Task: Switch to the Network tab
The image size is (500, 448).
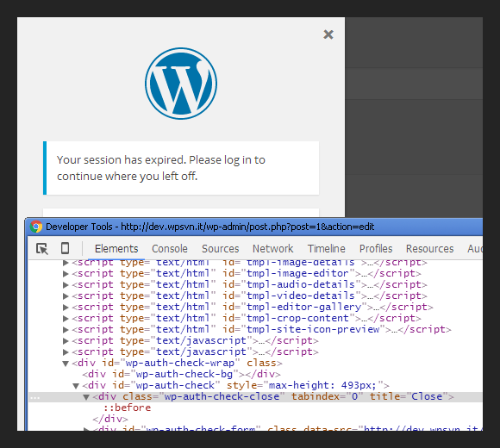Action: pyautogui.click(x=273, y=248)
